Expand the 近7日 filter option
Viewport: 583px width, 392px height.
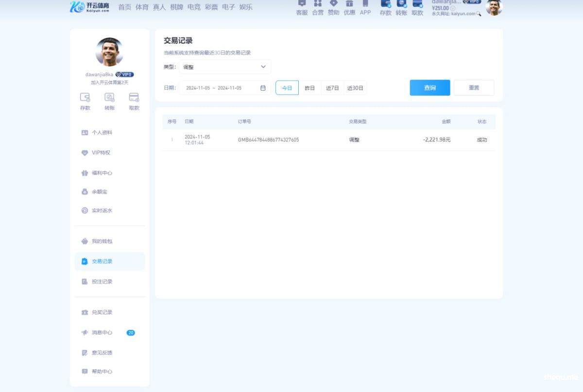click(332, 87)
